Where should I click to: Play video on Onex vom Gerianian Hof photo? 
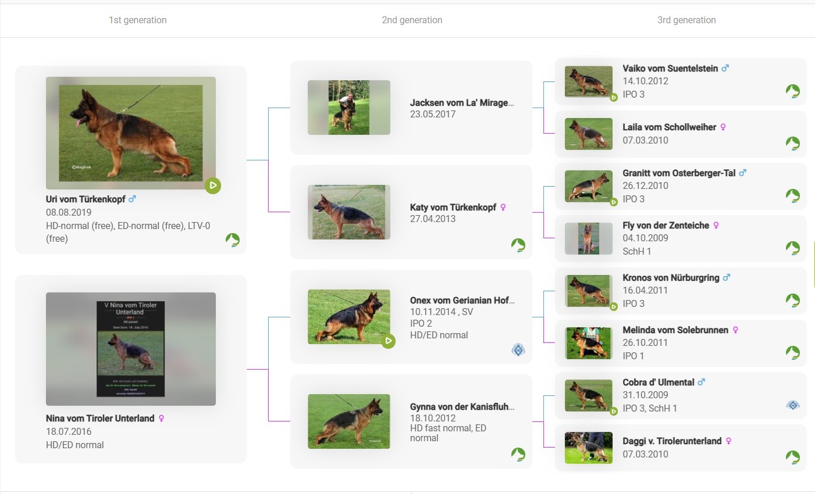point(388,341)
